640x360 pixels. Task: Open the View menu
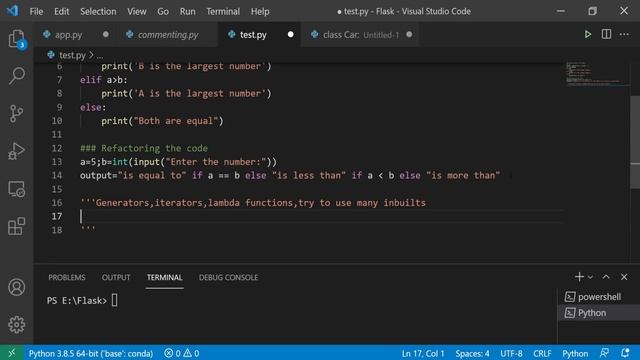tap(137, 11)
